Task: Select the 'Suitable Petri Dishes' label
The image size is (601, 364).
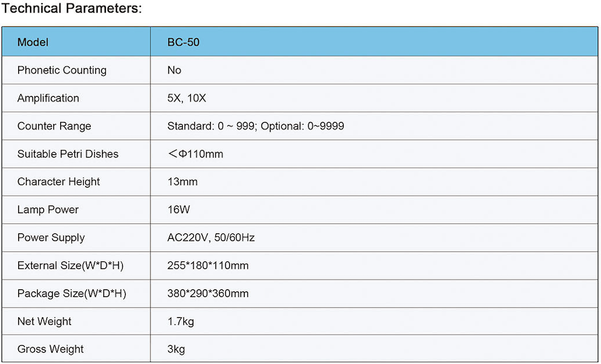Action: pyautogui.click(x=68, y=154)
